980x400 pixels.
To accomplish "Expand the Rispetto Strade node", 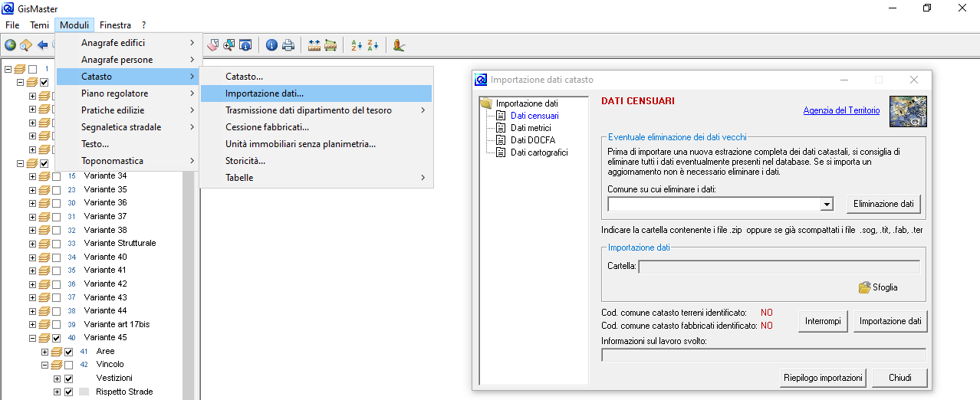I will tap(57, 392).
